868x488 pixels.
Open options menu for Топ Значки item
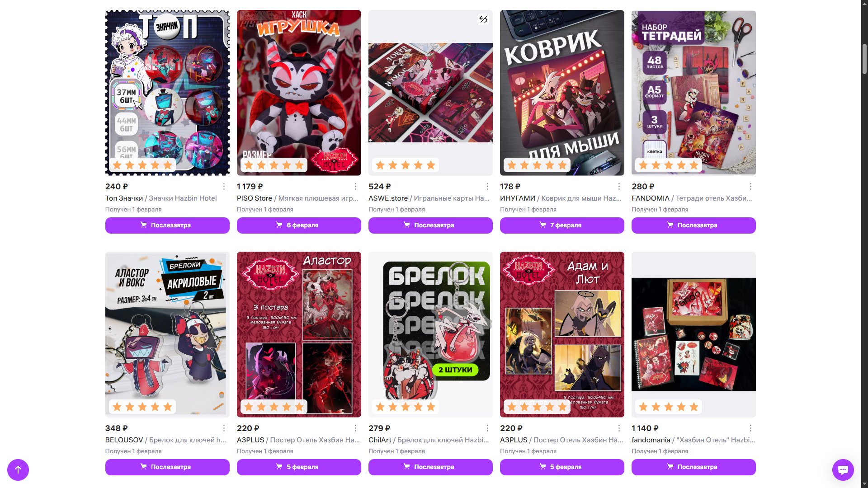(x=224, y=187)
